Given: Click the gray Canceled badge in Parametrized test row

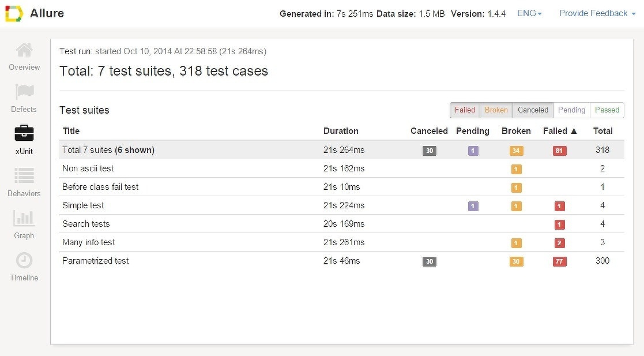Looking at the screenshot, I should point(429,261).
